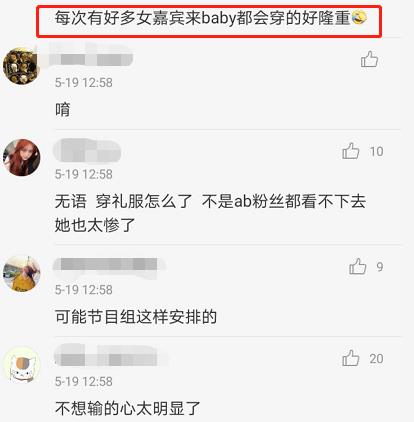Viewport: 414px width, 422px height.
Task: Open the dark gold-dotted avatar profile
Action: (x=22, y=66)
